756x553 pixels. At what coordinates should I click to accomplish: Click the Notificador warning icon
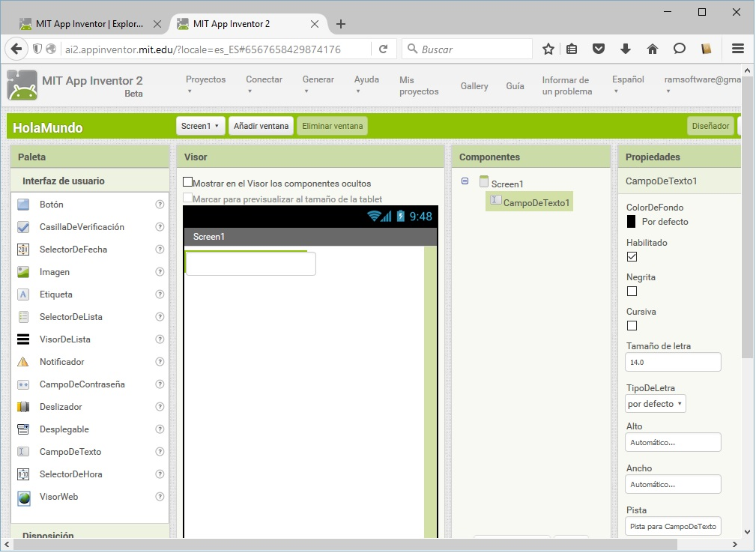coord(23,362)
